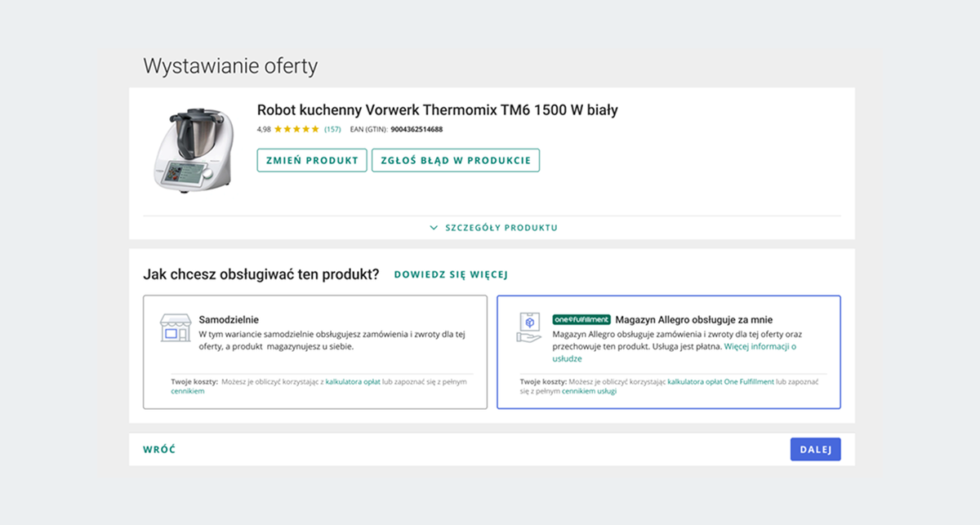This screenshot has width=980, height=525.
Task: Go back using the Wróć link
Action: point(159,450)
